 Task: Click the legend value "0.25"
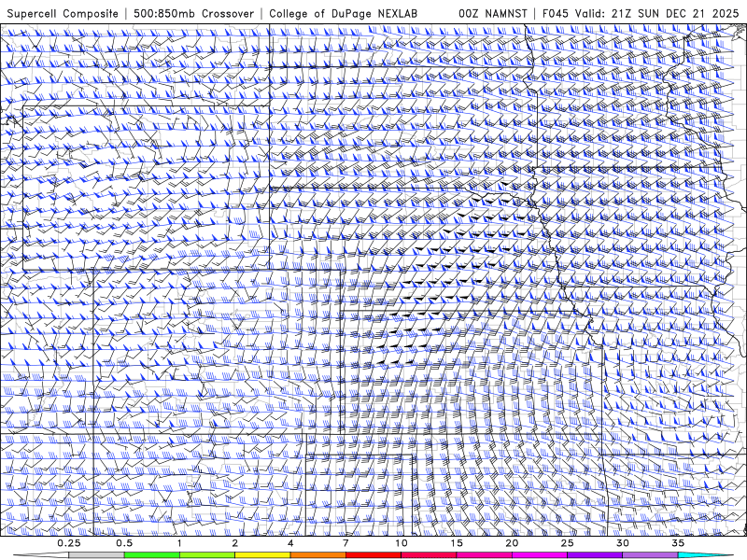click(x=68, y=543)
